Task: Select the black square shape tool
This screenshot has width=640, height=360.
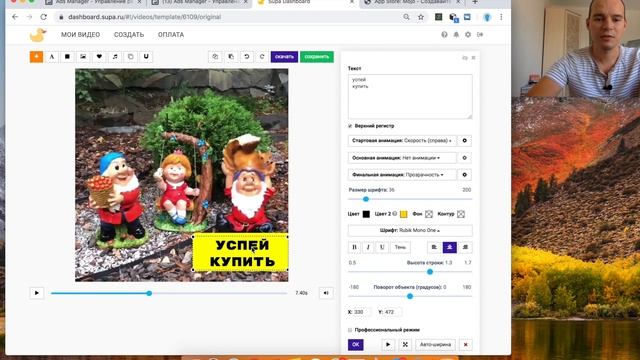Action: 67,57
